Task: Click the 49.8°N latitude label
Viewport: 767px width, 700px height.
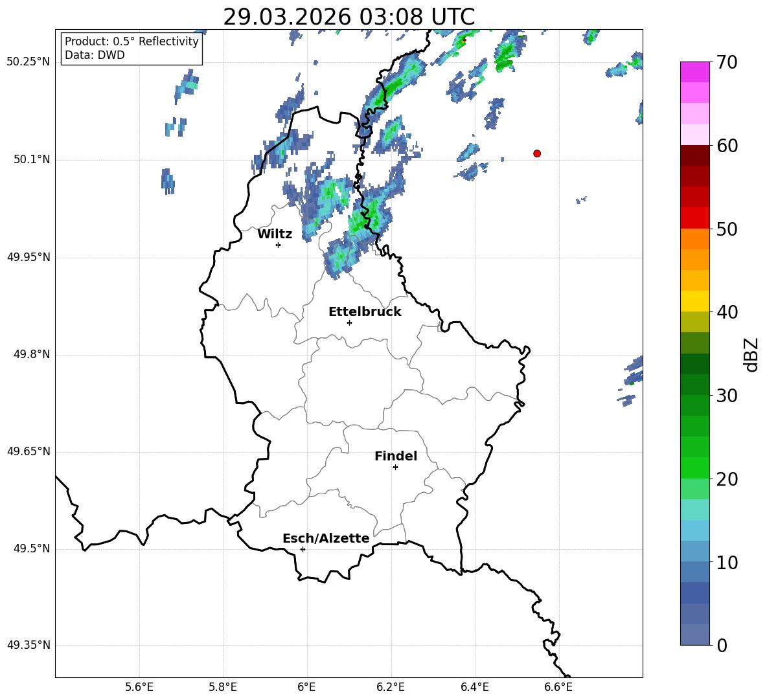Action: coord(32,354)
